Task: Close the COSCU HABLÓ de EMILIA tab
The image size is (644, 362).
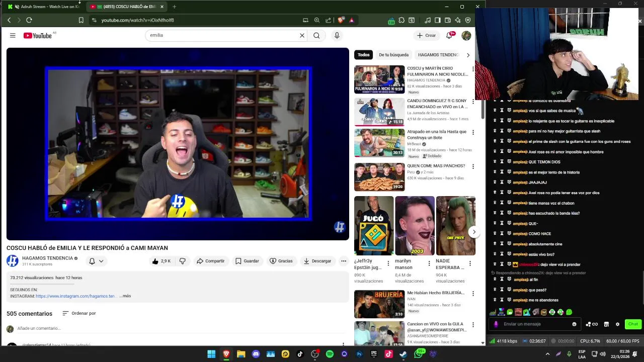Action: (x=162, y=7)
